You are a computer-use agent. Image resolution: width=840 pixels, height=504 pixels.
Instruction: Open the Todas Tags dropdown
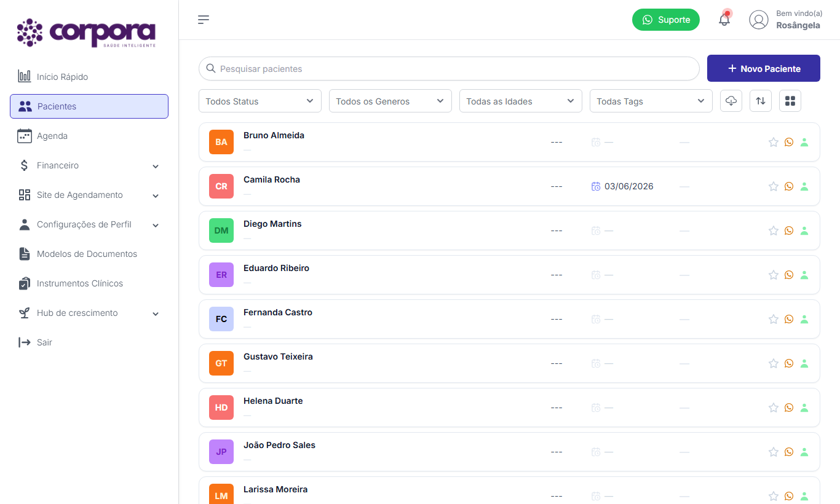click(651, 101)
